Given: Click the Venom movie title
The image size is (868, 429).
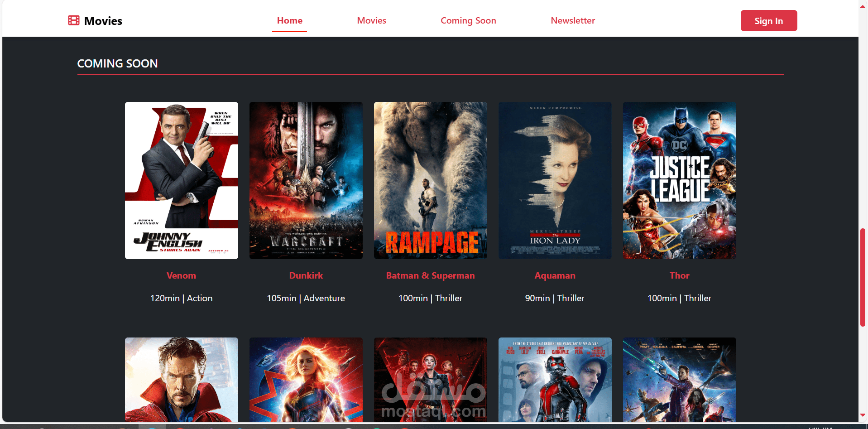Looking at the screenshot, I should [x=182, y=275].
